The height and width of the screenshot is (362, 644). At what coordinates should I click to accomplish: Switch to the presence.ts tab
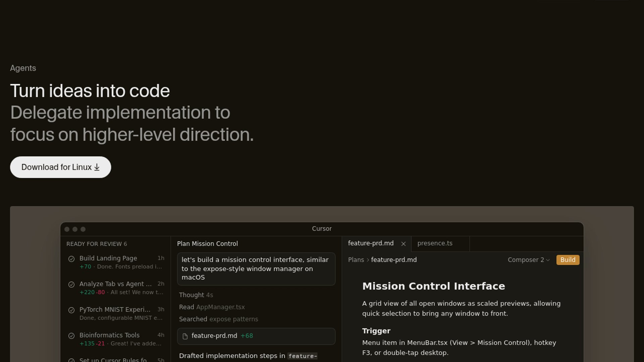[435, 243]
